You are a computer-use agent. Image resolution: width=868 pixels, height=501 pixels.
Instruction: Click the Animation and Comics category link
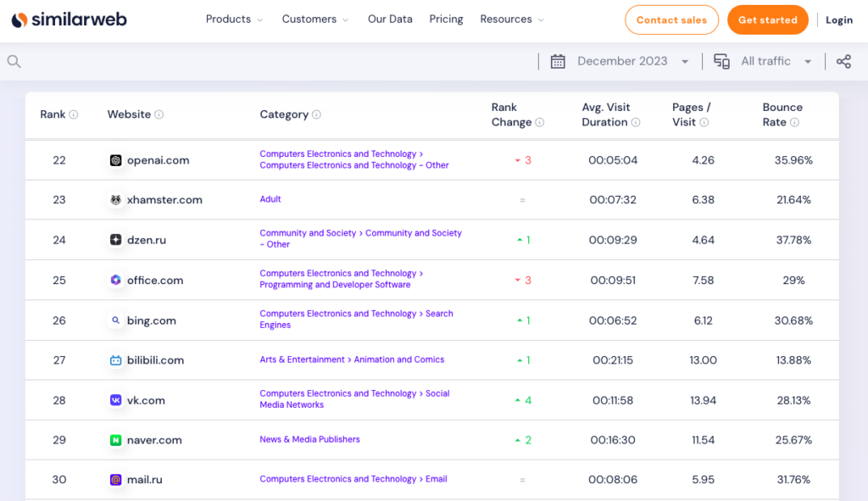click(399, 359)
